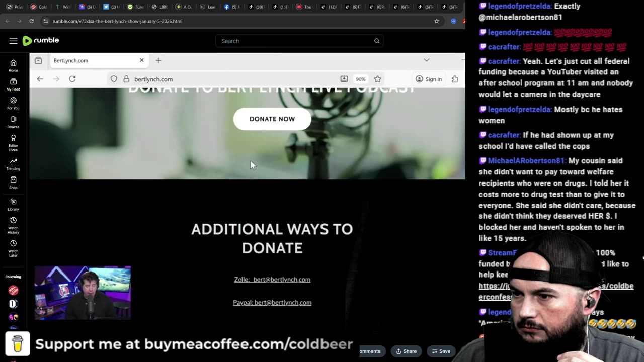Go back in the outer Chrome browser
This screenshot has height=362, width=644.
click(7, 21)
